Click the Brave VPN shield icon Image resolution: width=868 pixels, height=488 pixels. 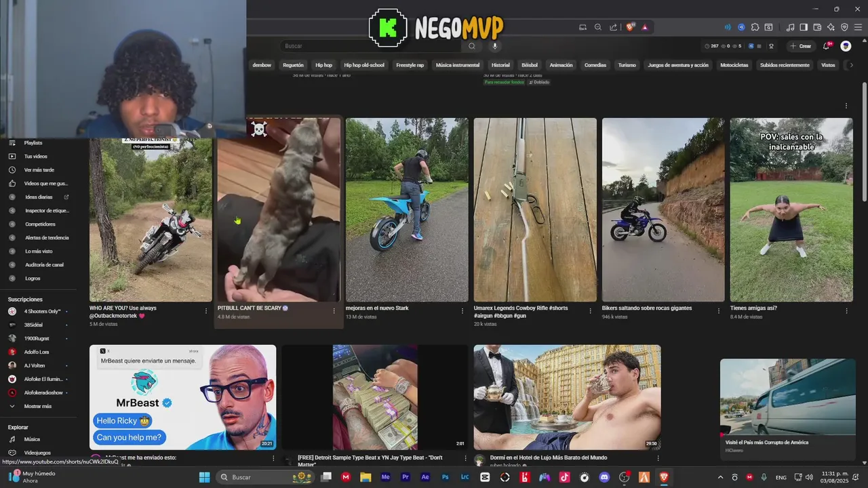tap(844, 27)
